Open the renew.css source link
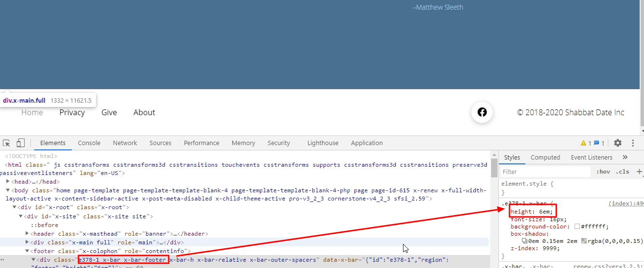This screenshot has width=644, height=268. point(608,266)
